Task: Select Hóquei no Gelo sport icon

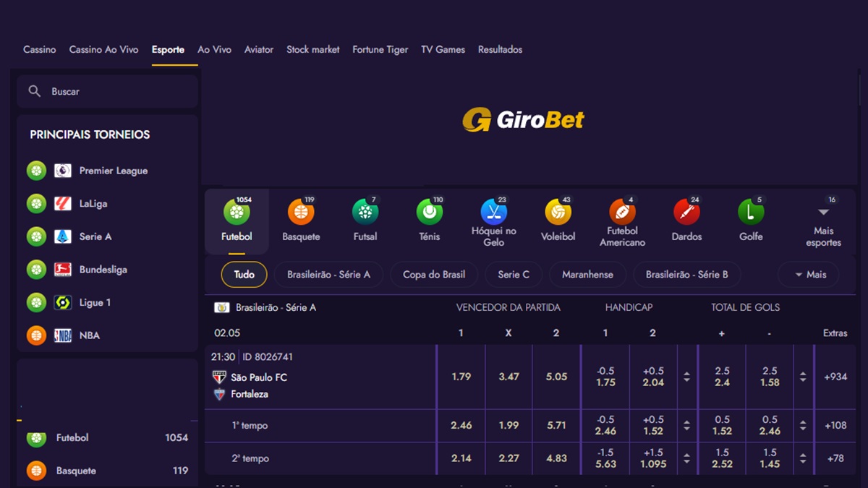Action: click(494, 213)
